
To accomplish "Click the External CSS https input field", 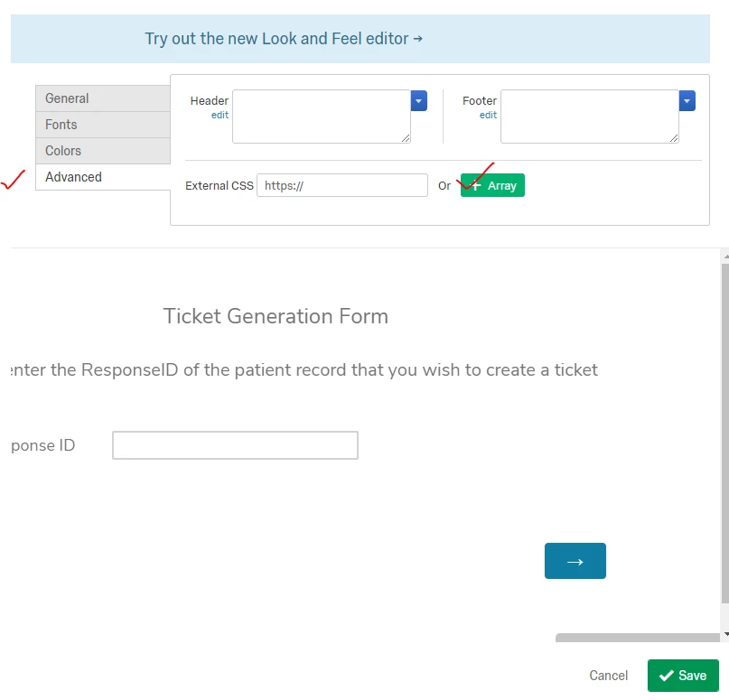I will [342, 185].
